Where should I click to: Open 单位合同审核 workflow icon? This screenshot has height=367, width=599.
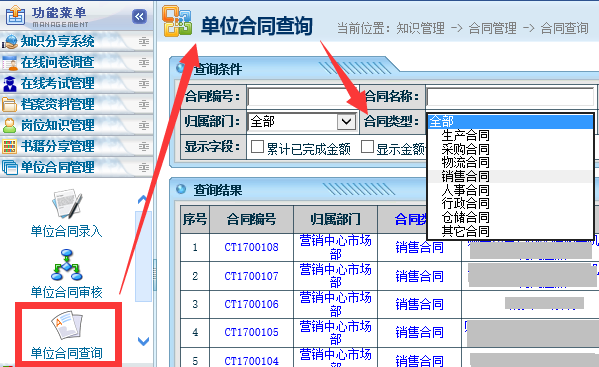(67, 265)
